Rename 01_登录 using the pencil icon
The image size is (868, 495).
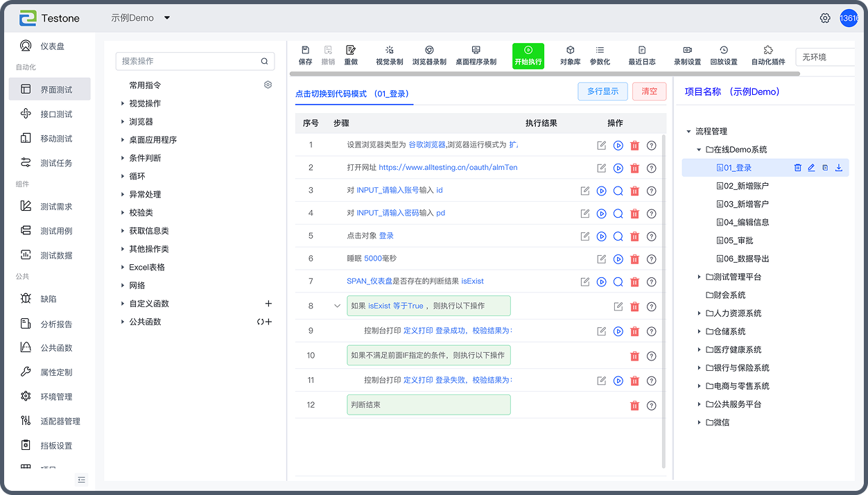click(811, 168)
